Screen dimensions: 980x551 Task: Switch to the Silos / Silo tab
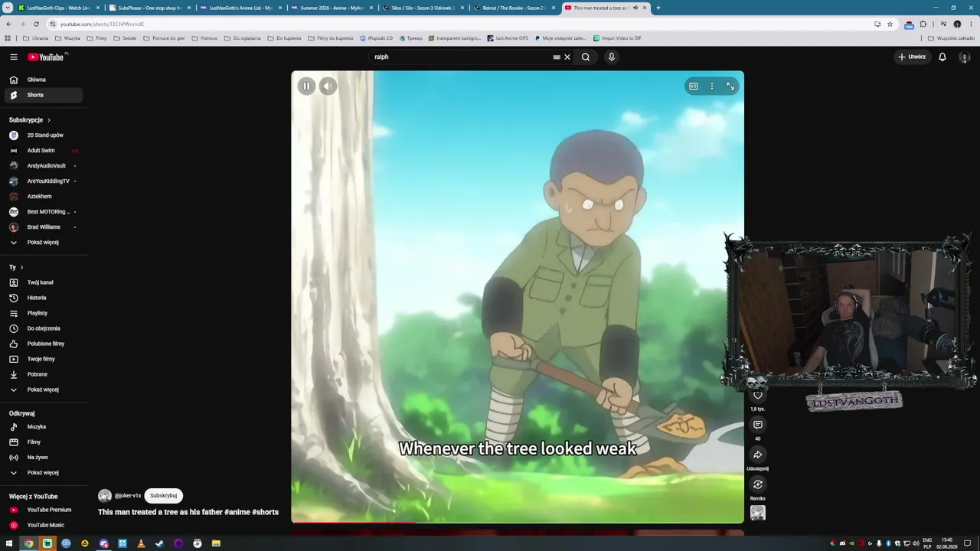(422, 8)
